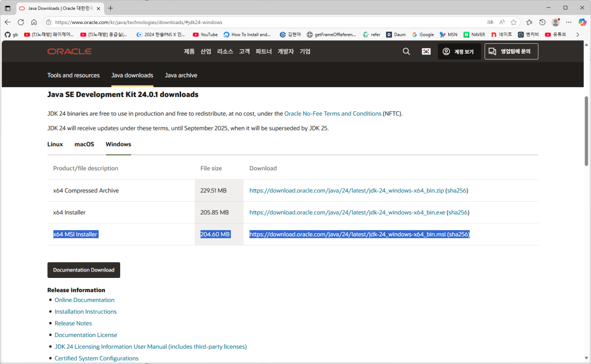The height and width of the screenshot is (364, 591).
Task: Click the 계정 보기 account button
Action: coord(460,52)
